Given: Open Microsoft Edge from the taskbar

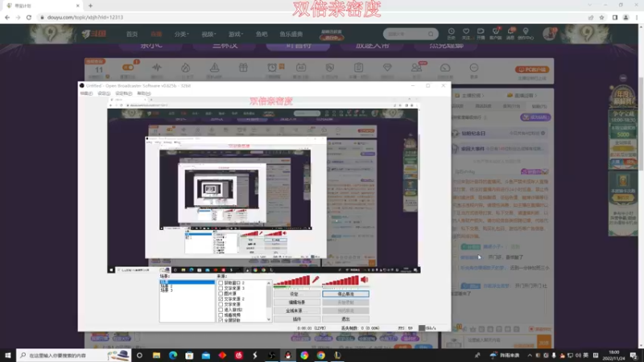Looking at the screenshot, I should click(173, 355).
